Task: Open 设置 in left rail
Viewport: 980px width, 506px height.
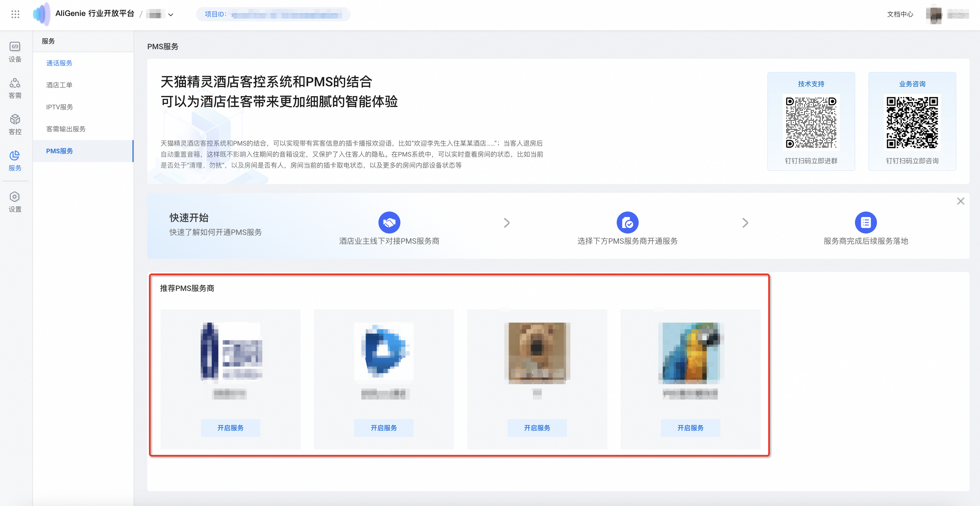Action: coord(15,202)
